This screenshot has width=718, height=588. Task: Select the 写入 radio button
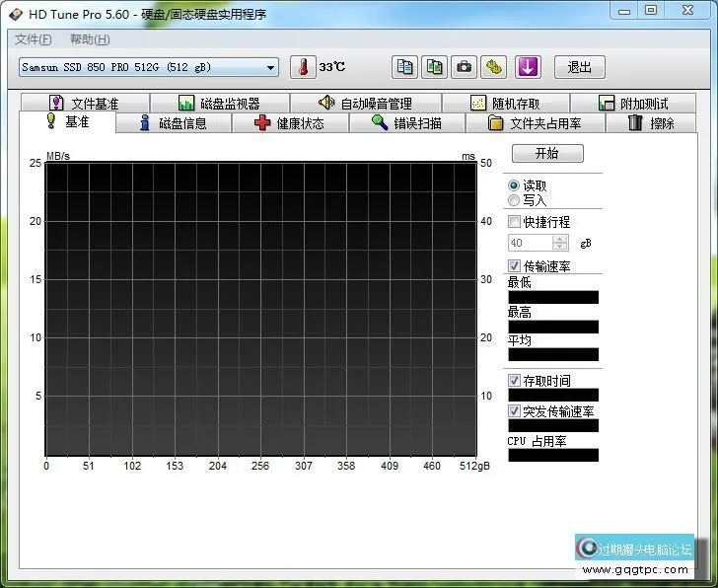(x=514, y=200)
